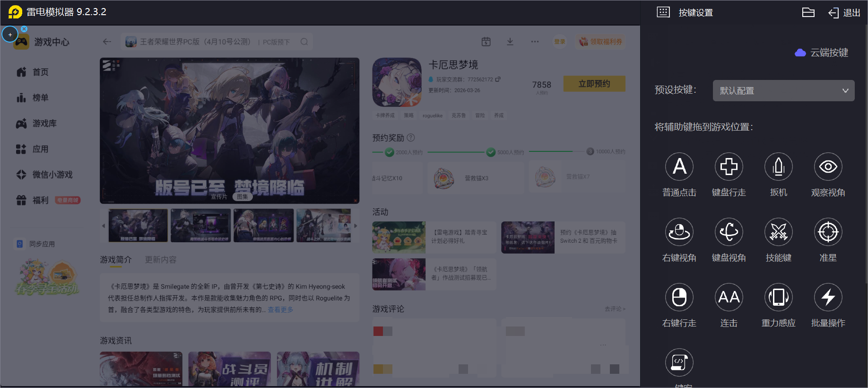Select the 图集 tab on the banner
Screen dimensions: 868x388
pos(243,196)
